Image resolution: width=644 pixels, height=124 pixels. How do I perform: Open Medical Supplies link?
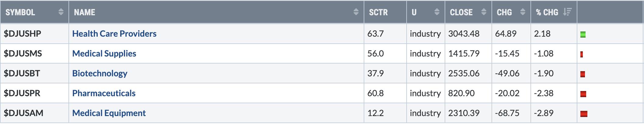coord(104,53)
